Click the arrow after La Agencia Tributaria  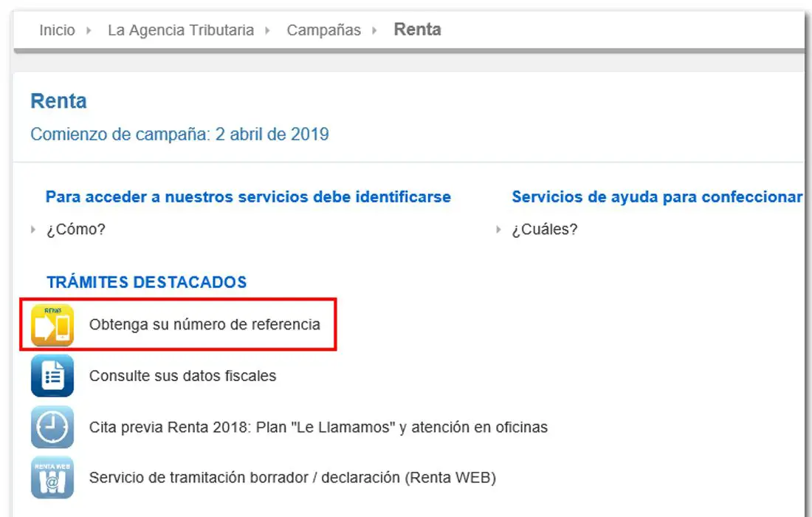(268, 30)
